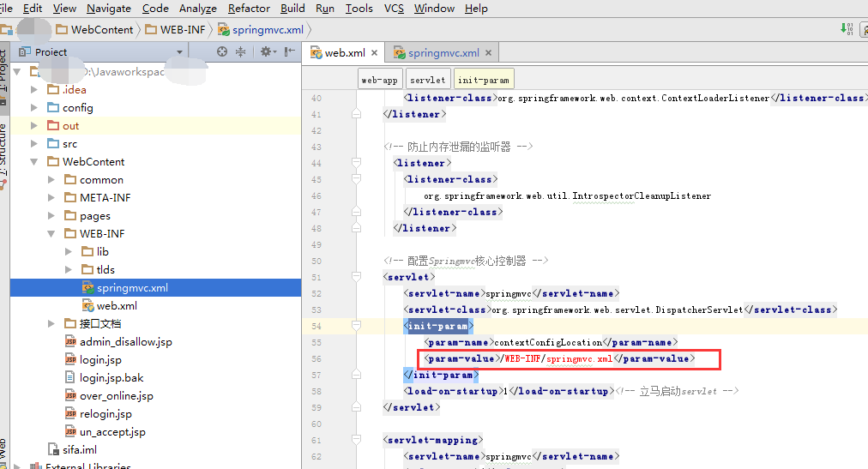Screen dimensions: 868x469
Task: Open Project panel settings gear
Action: point(268,51)
